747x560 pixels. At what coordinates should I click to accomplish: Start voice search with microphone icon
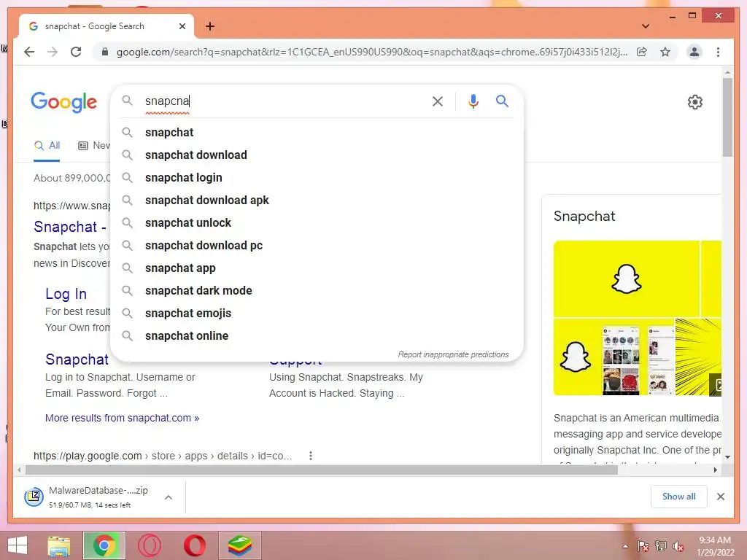click(x=473, y=101)
